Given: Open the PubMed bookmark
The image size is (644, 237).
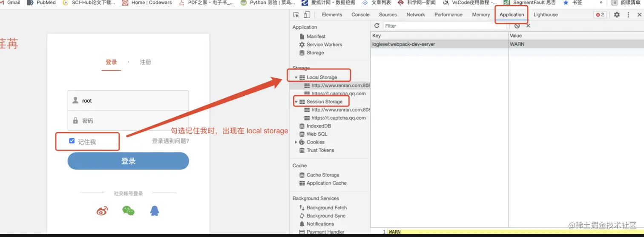Looking at the screenshot, I should (41, 3).
